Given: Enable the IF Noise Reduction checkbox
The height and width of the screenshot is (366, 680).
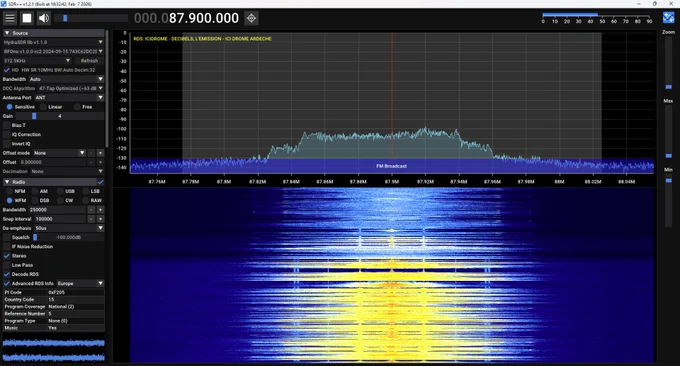Looking at the screenshot, I should pyautogui.click(x=7, y=247).
